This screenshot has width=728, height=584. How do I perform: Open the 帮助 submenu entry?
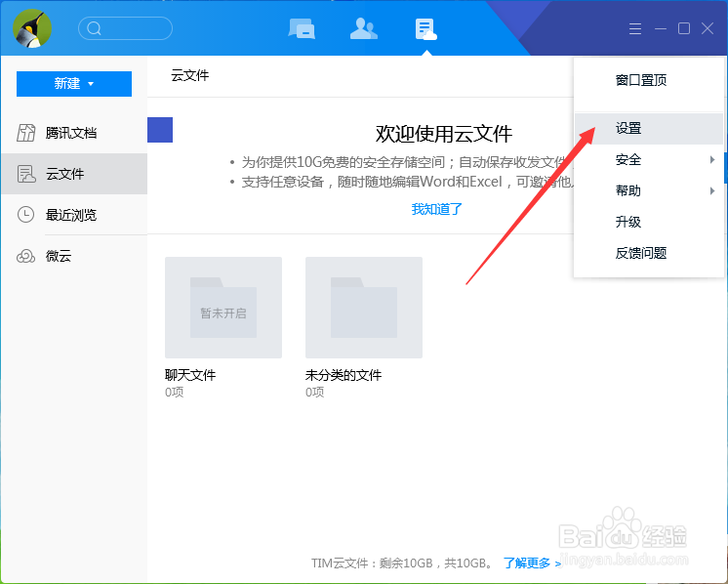(649, 191)
